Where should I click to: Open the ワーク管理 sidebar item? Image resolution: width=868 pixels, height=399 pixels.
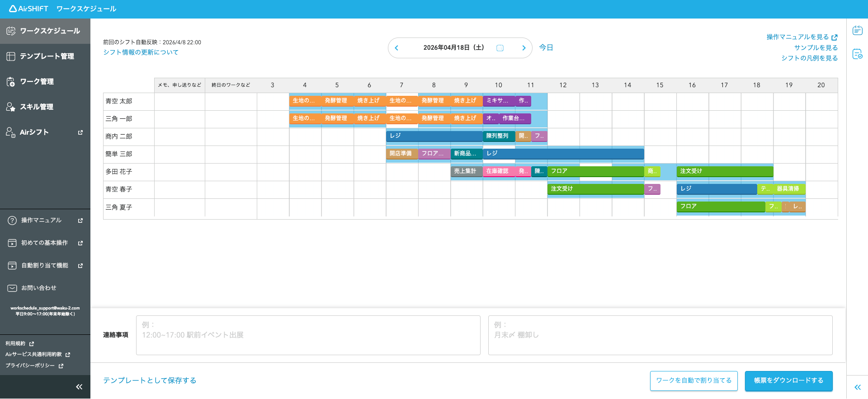[45, 81]
